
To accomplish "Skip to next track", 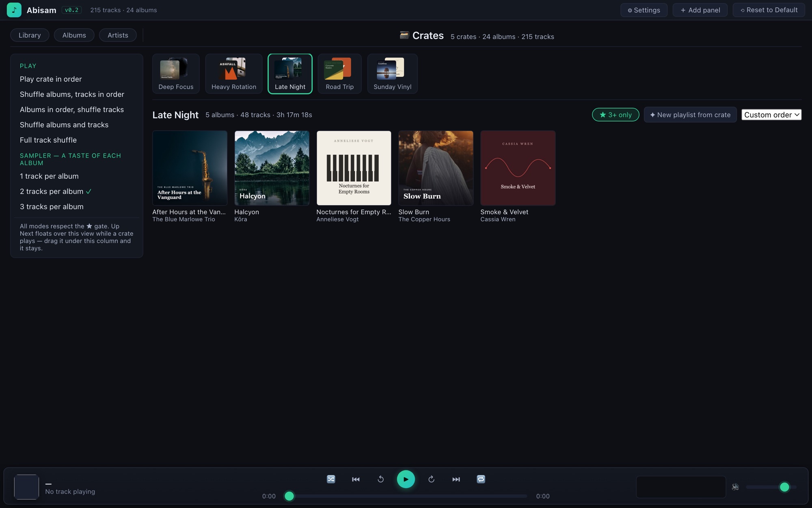I will 456,479.
